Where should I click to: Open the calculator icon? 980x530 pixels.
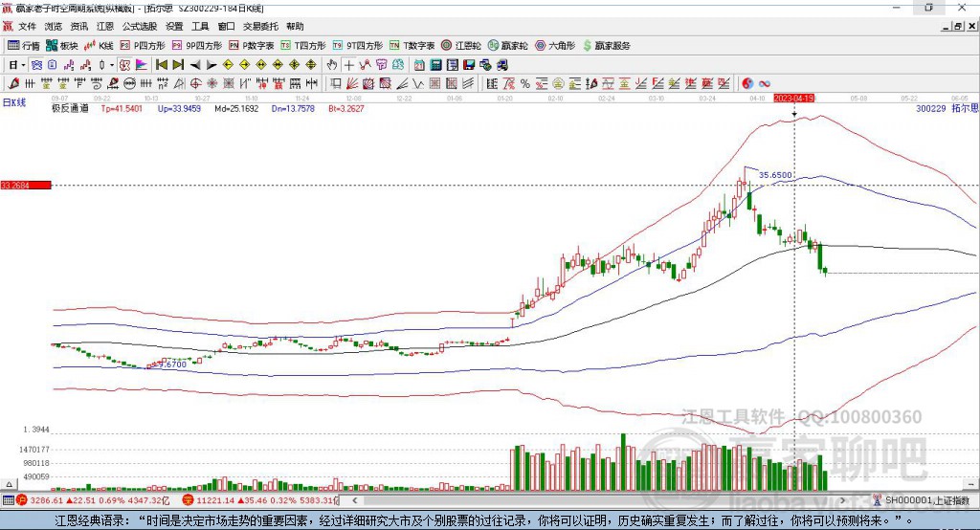(436, 65)
